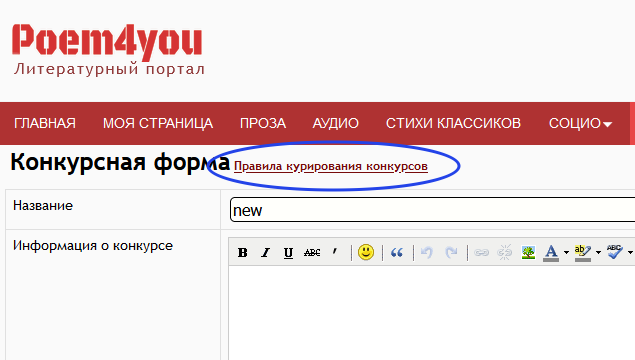Select the Литературный портал tagline
The image size is (635, 360).
click(109, 69)
